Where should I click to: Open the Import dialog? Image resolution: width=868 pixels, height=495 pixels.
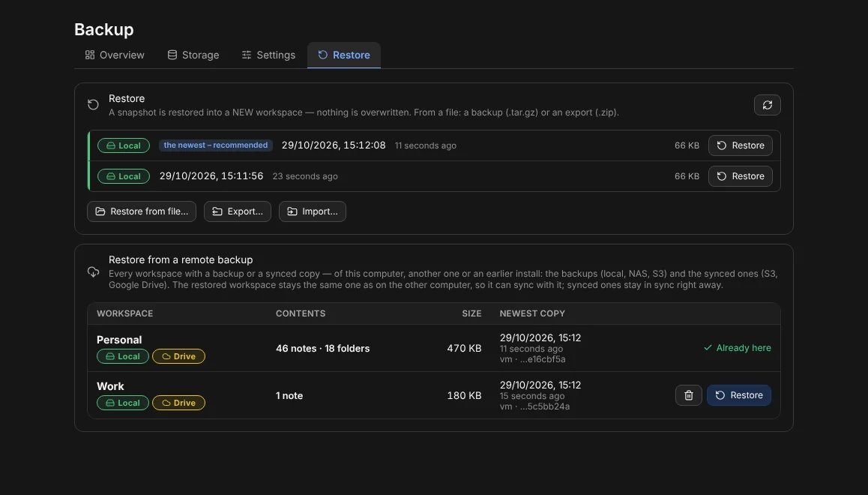[313, 211]
